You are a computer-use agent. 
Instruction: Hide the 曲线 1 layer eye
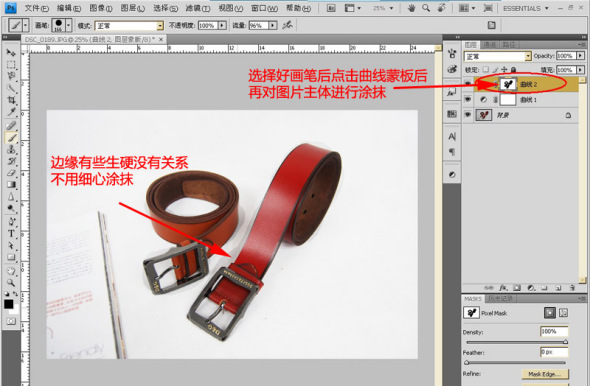468,99
